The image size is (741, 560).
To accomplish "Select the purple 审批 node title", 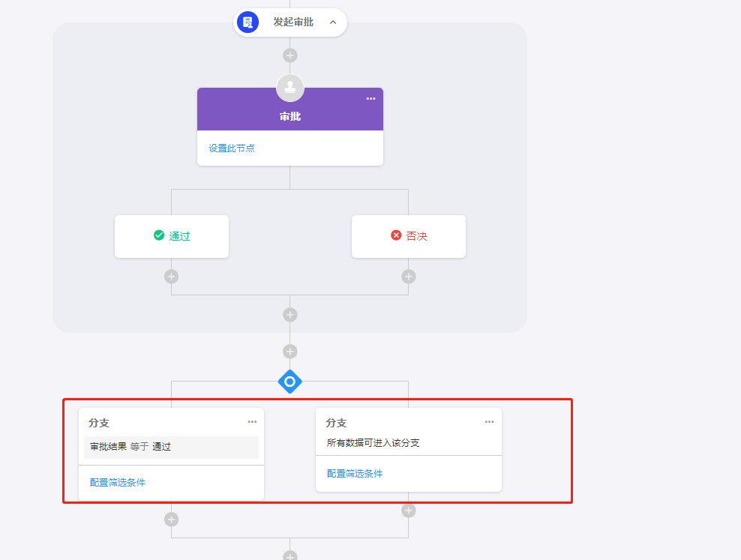I will click(x=290, y=116).
